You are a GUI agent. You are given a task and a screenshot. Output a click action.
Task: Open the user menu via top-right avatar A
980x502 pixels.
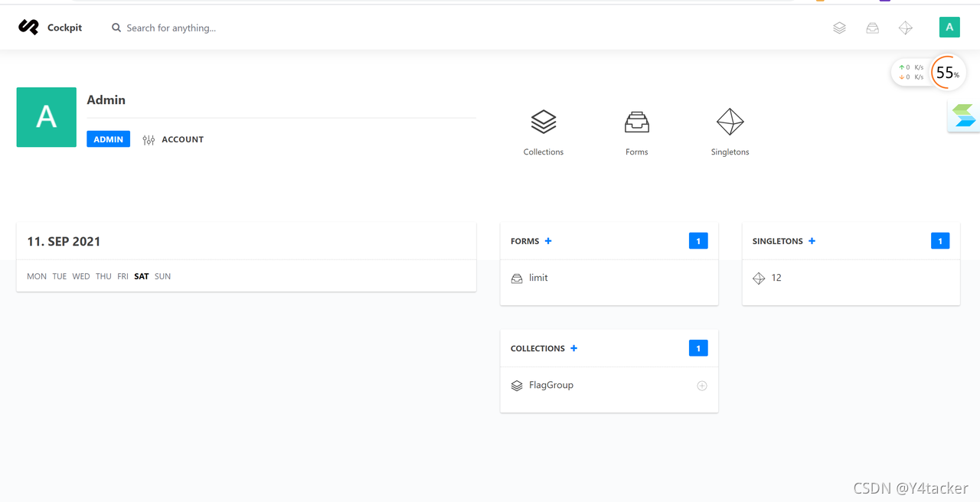[x=949, y=28]
